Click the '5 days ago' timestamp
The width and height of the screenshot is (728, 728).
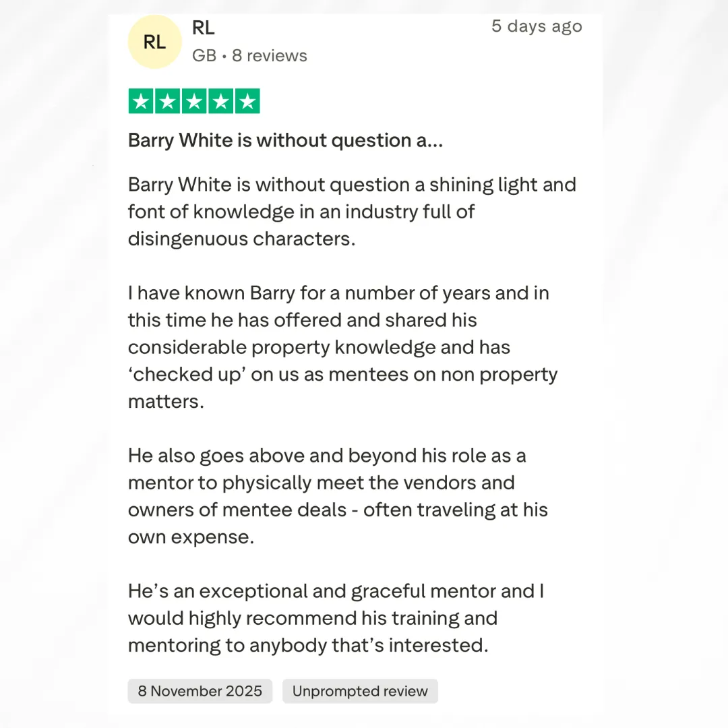point(537,26)
